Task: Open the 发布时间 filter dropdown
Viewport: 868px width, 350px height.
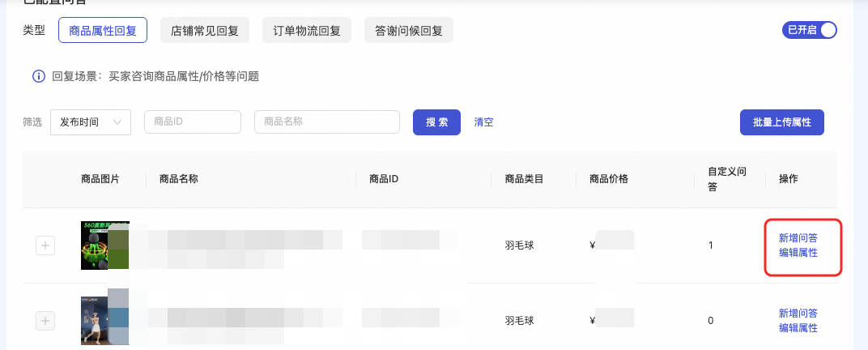Action: [x=90, y=122]
